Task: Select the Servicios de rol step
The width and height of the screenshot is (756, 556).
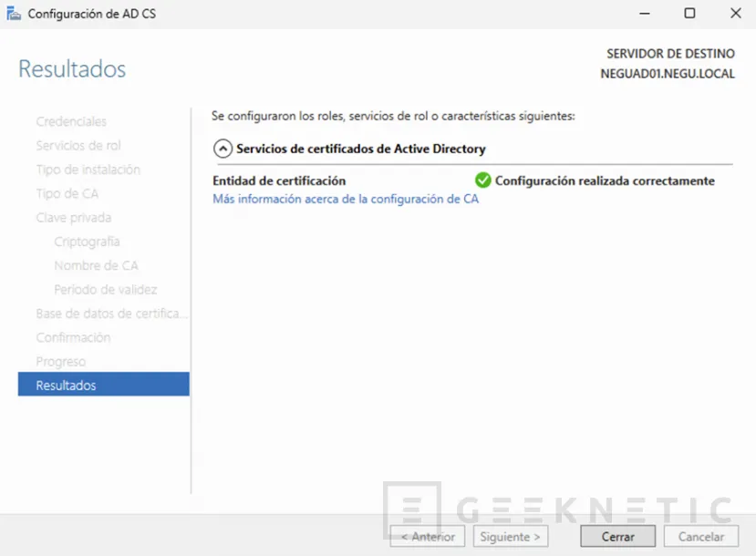Action: point(78,145)
